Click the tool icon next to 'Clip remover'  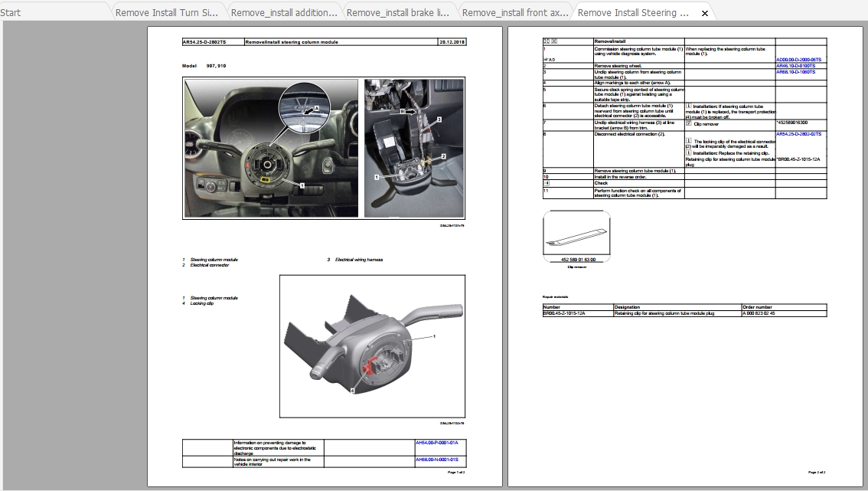pos(689,123)
